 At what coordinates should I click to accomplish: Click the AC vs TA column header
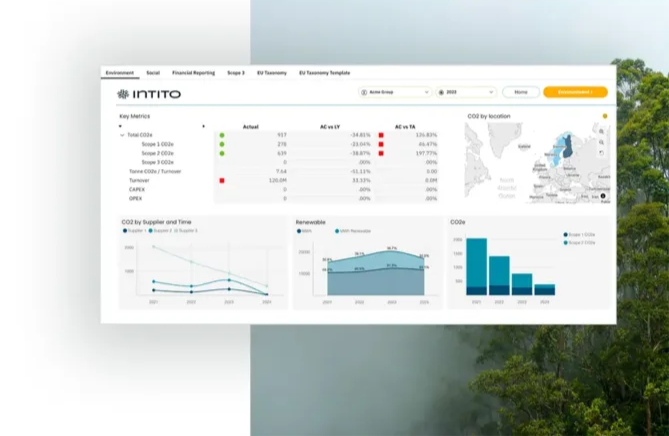[x=405, y=127]
